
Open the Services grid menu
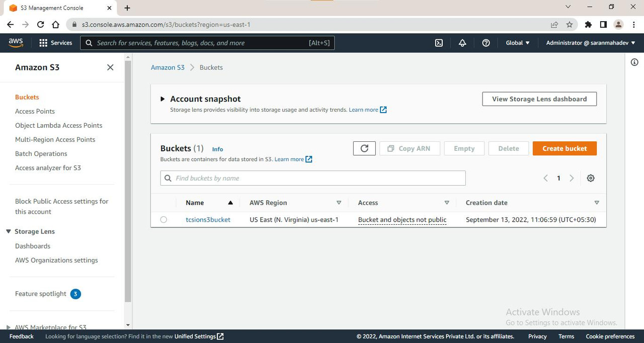pyautogui.click(x=55, y=43)
